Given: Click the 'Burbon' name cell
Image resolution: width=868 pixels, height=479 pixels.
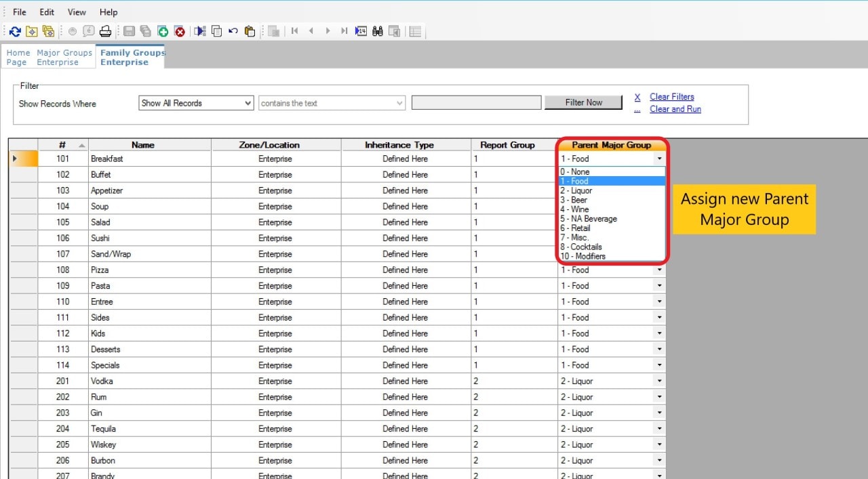Looking at the screenshot, I should pyautogui.click(x=150, y=460).
